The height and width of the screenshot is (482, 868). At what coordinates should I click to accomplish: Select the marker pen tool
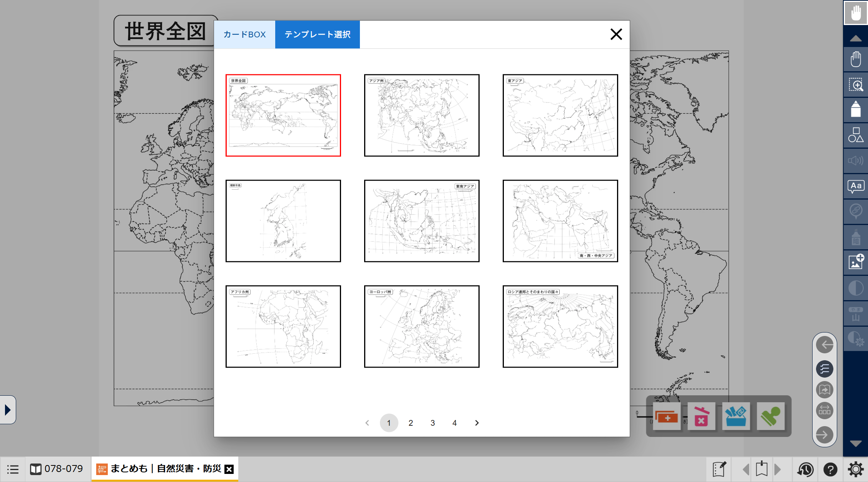pos(855,110)
